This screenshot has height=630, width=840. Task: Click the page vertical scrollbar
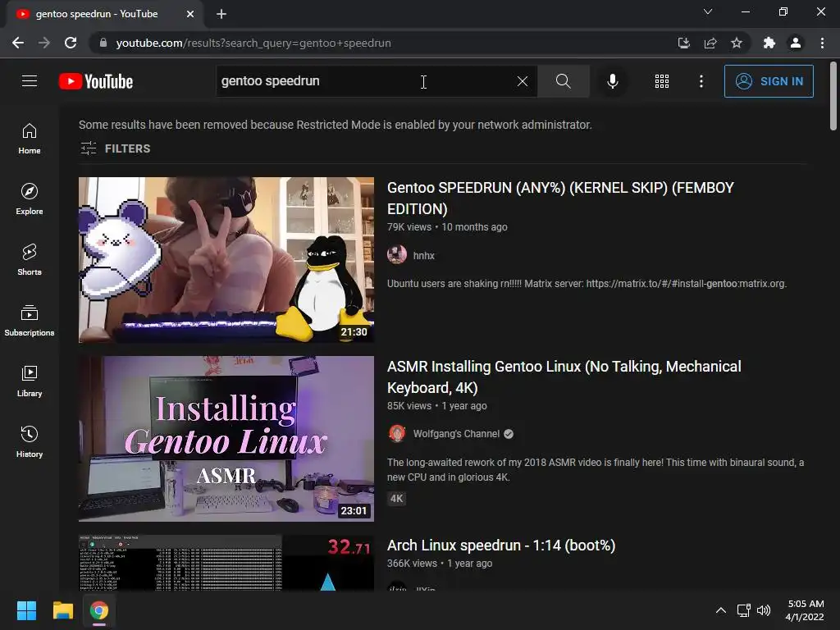coord(833,97)
